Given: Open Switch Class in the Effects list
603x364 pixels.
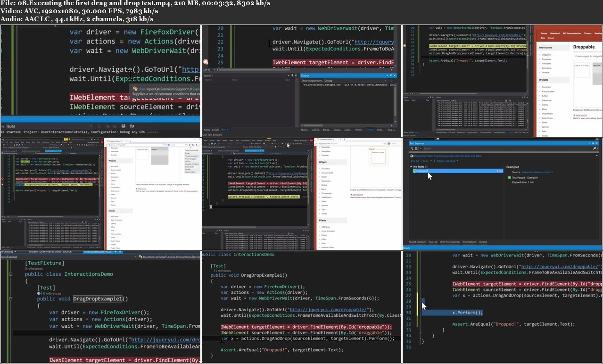Looking at the screenshot, I should tap(116, 241).
